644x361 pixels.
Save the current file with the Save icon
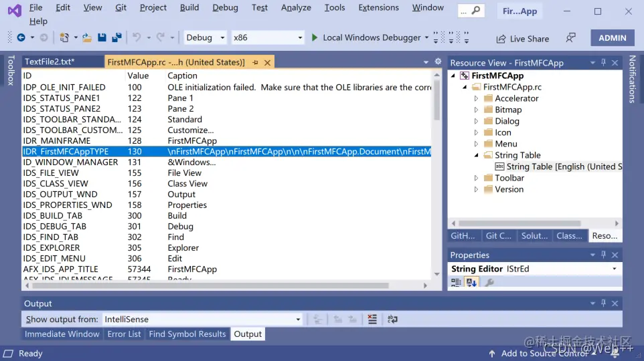102,37
